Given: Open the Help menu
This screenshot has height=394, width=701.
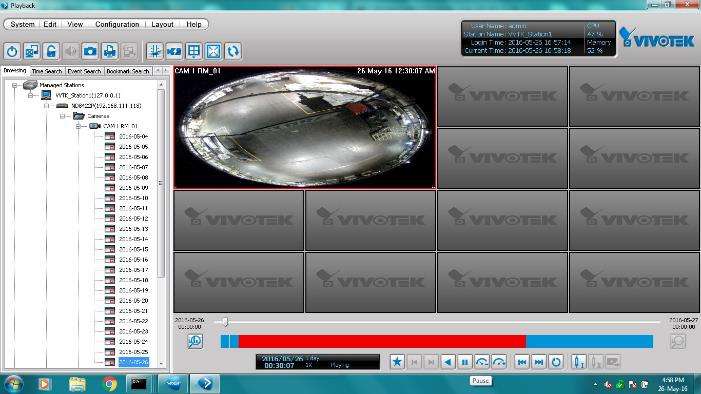Looking at the screenshot, I should coord(194,24).
